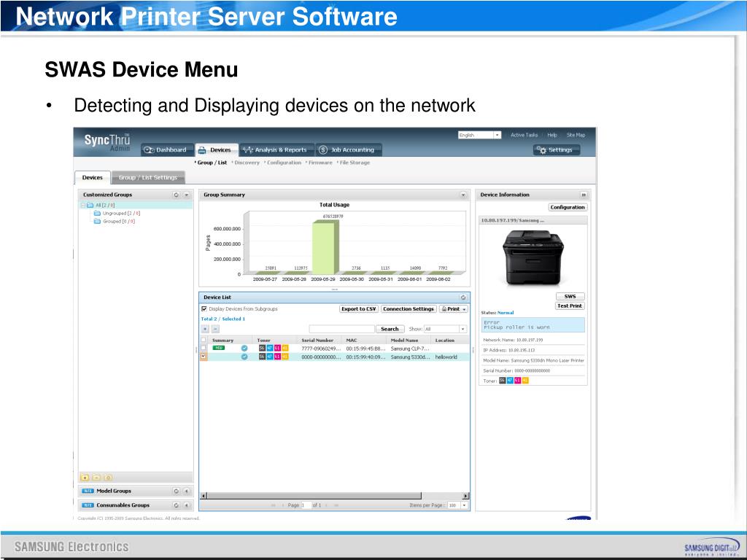Open the Show filter dropdown

[x=445, y=329]
